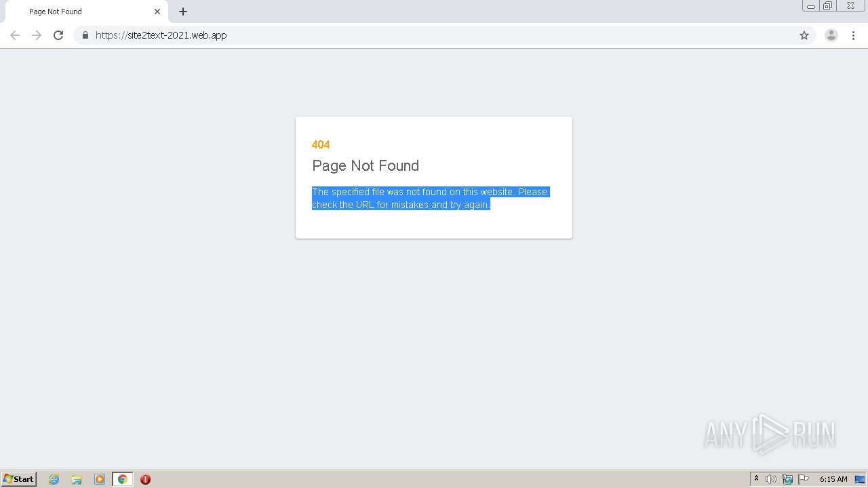Open a new tab with plus button
Image resolution: width=868 pixels, height=488 pixels.
pyautogui.click(x=183, y=12)
